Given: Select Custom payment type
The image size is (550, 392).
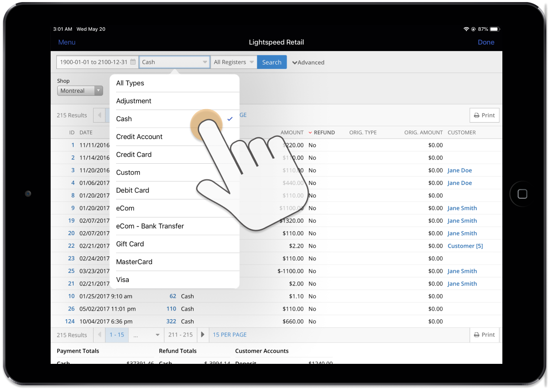Looking at the screenshot, I should pos(175,172).
